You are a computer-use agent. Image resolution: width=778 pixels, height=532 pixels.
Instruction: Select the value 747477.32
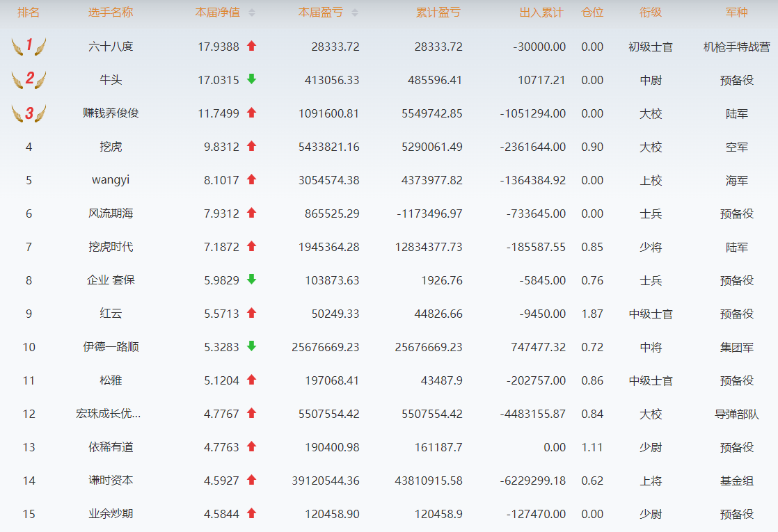[539, 347]
